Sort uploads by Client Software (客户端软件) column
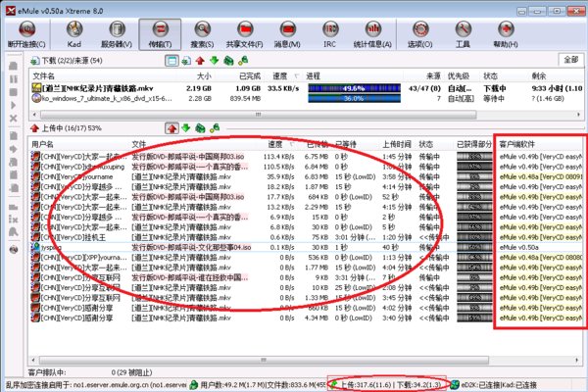This screenshot has width=588, height=392. pyautogui.click(x=516, y=144)
